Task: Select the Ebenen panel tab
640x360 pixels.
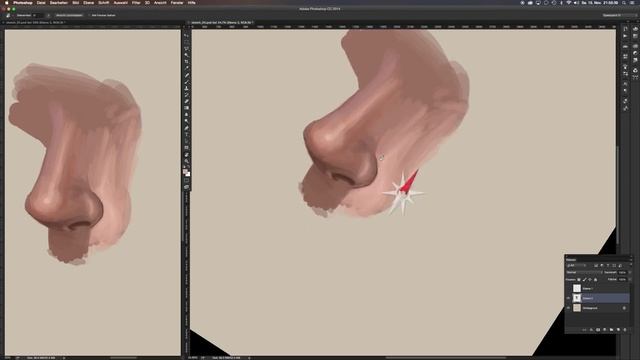Action: coord(571,260)
